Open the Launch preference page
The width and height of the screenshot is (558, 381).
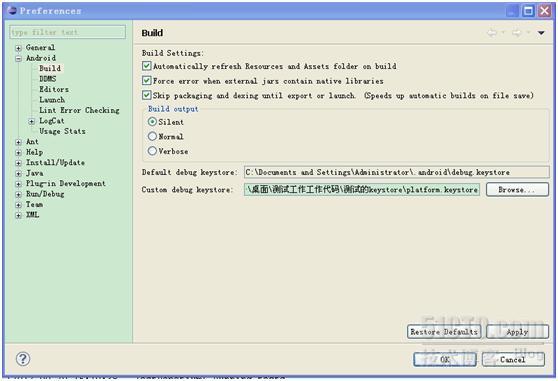[52, 100]
